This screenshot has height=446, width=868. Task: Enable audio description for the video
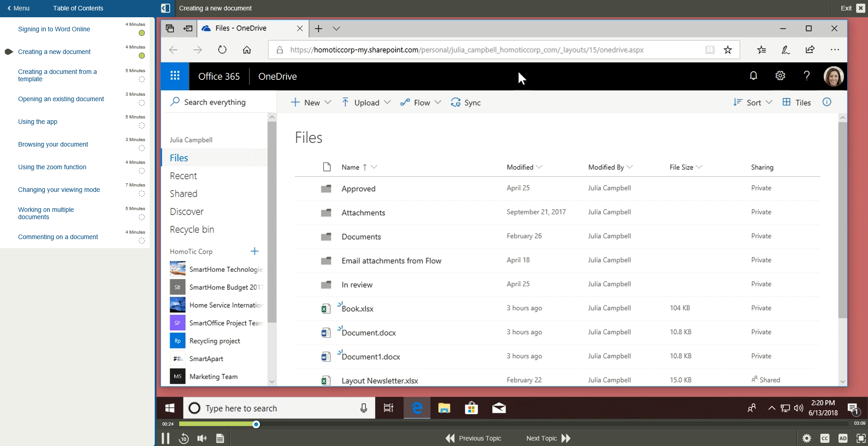click(843, 438)
